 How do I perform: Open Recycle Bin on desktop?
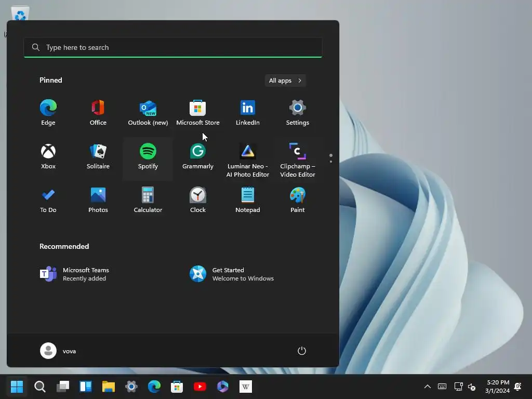pyautogui.click(x=20, y=14)
